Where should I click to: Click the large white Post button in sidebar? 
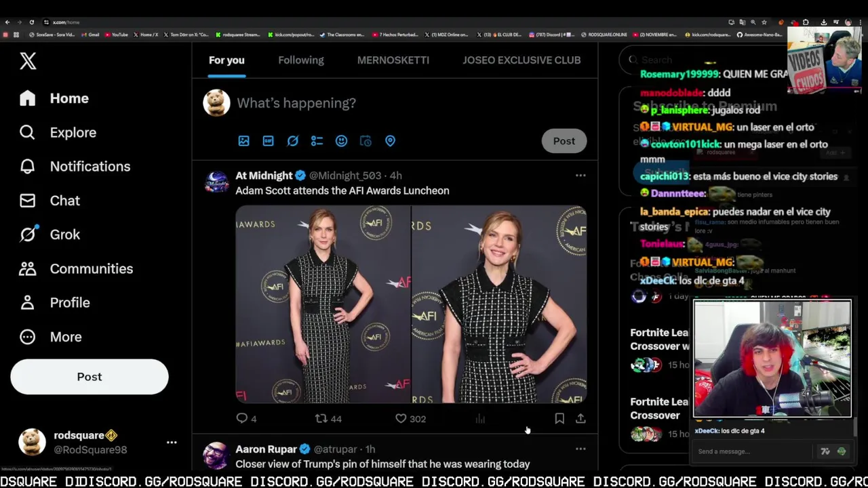[x=90, y=377]
